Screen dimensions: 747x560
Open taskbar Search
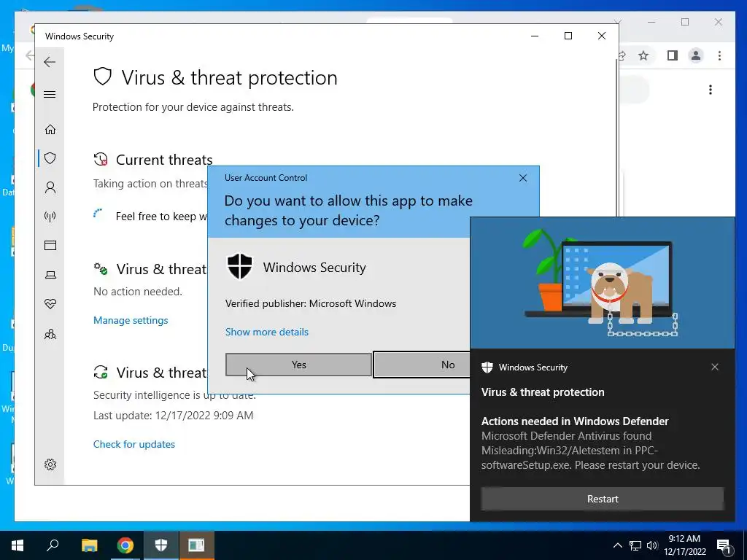pos(53,545)
